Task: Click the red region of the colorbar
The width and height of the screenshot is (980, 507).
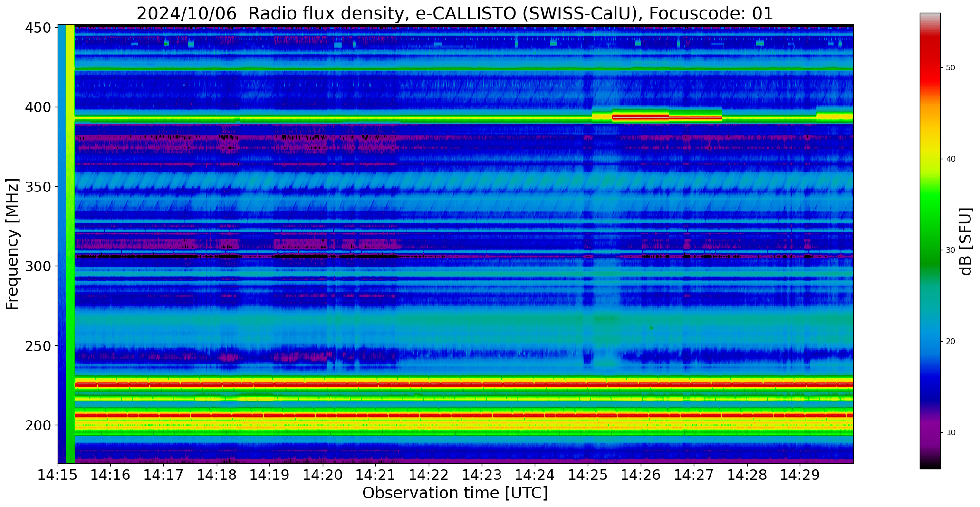Action: click(x=930, y=62)
